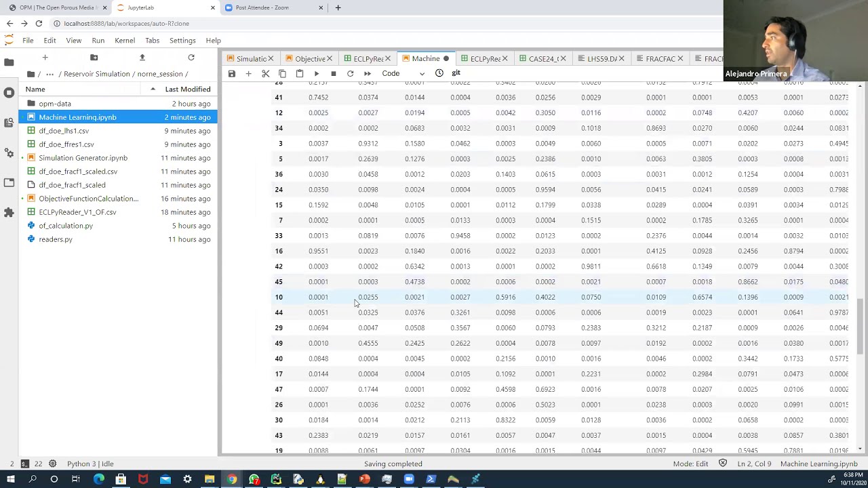Sort files by the Name column header
The width and height of the screenshot is (868, 488).
(x=35, y=89)
